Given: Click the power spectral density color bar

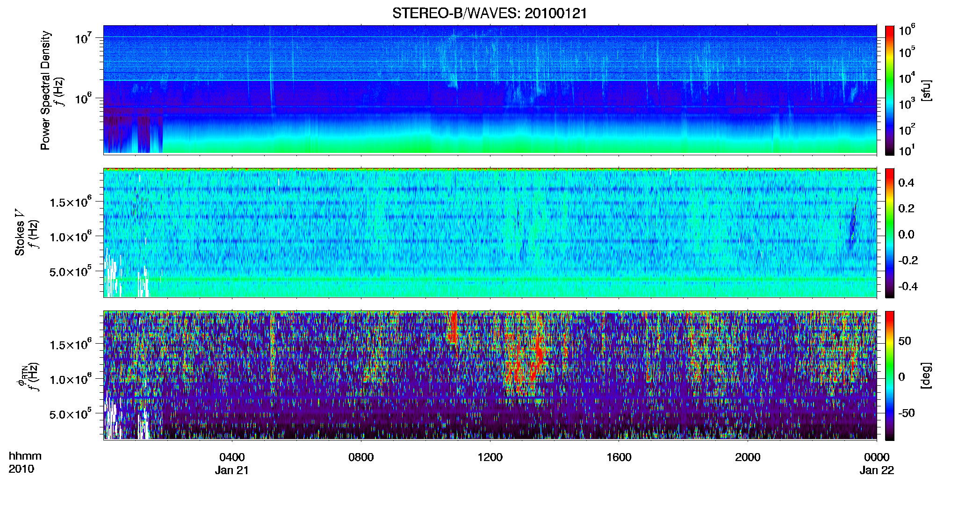Looking at the screenshot, I should click(890, 90).
